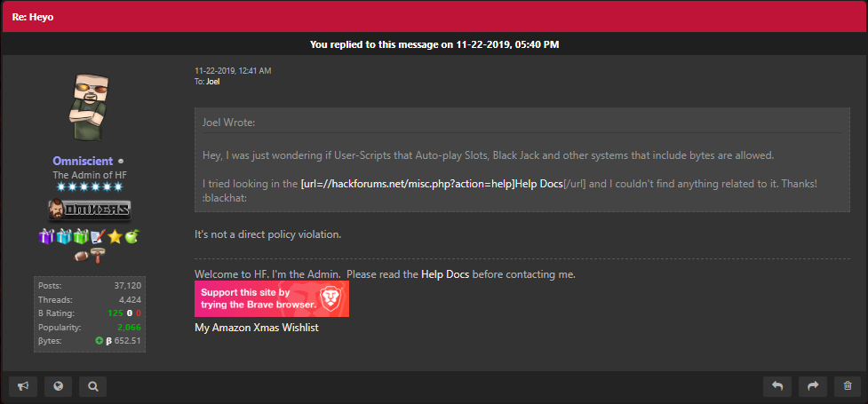Click the B Rating neutral count in white
This screenshot has height=404, width=868.
129,313
